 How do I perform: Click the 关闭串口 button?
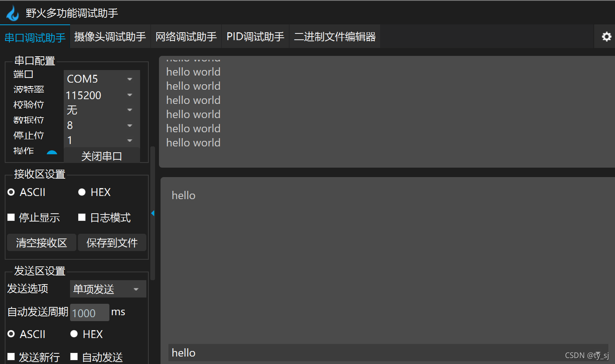point(102,156)
